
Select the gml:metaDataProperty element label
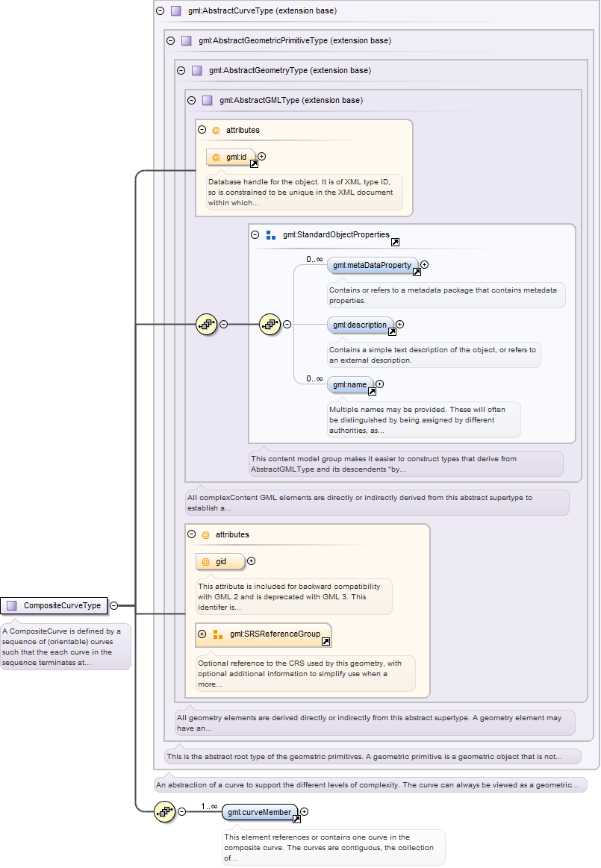tap(373, 265)
